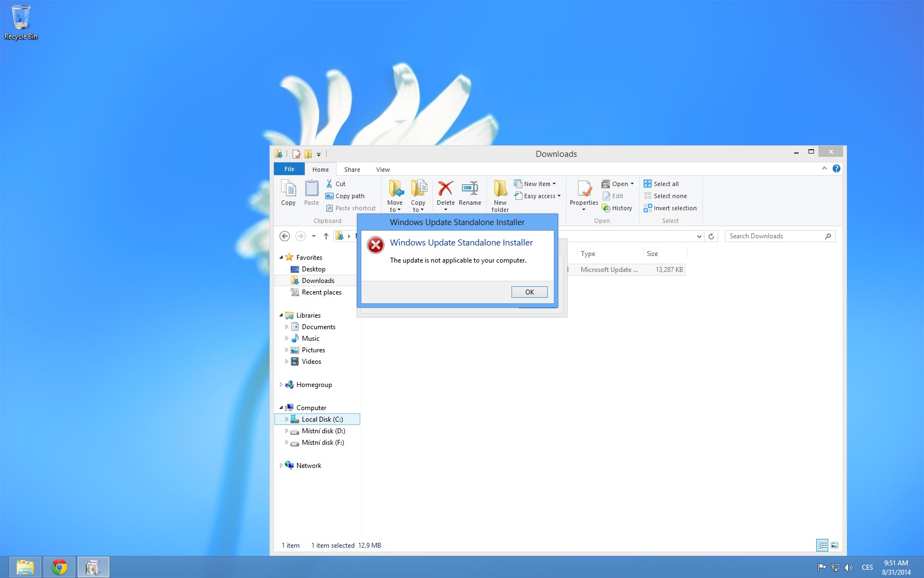Screen dimensions: 924x578
Task: Create a New folder from the ribbon
Action: click(500, 195)
